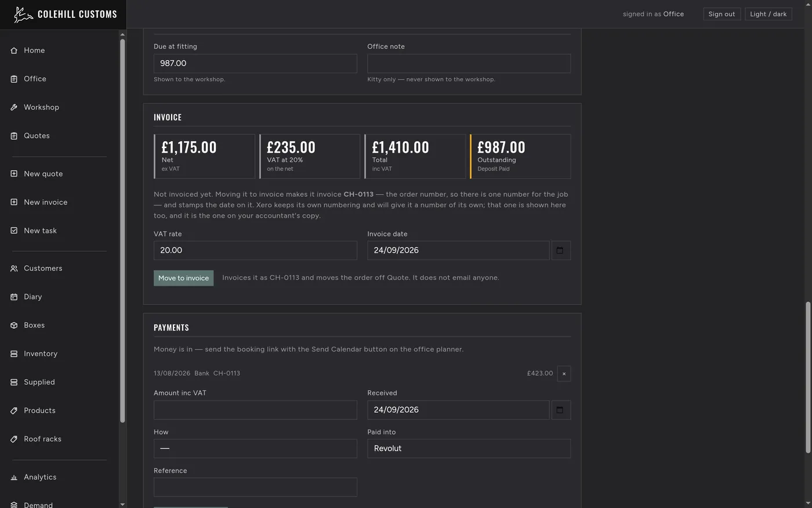
Task: Open the Home menu item
Action: [34, 51]
